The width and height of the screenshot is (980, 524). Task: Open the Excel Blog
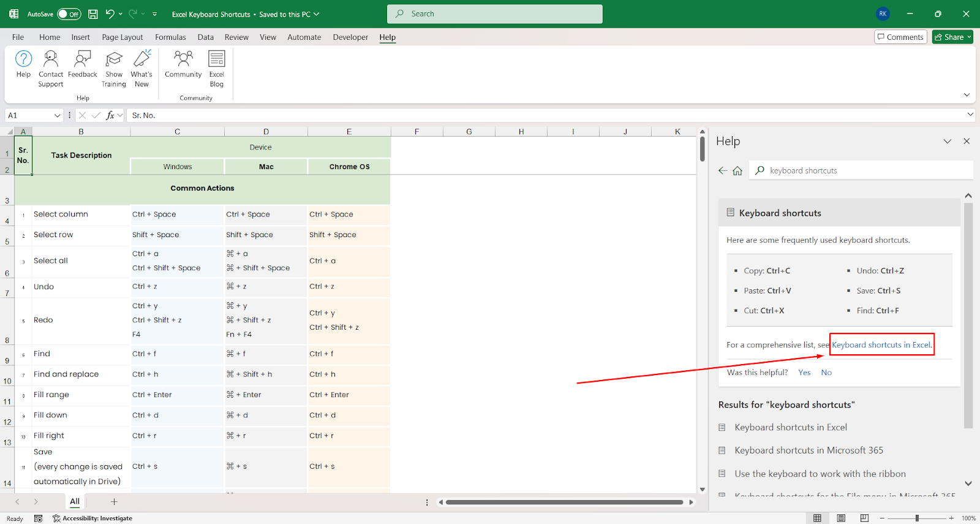click(x=217, y=69)
